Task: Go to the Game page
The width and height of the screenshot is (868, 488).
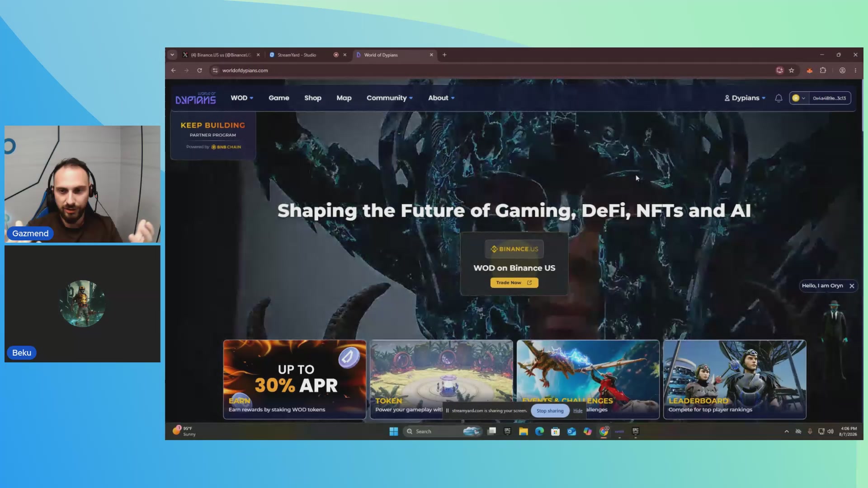Action: [279, 98]
